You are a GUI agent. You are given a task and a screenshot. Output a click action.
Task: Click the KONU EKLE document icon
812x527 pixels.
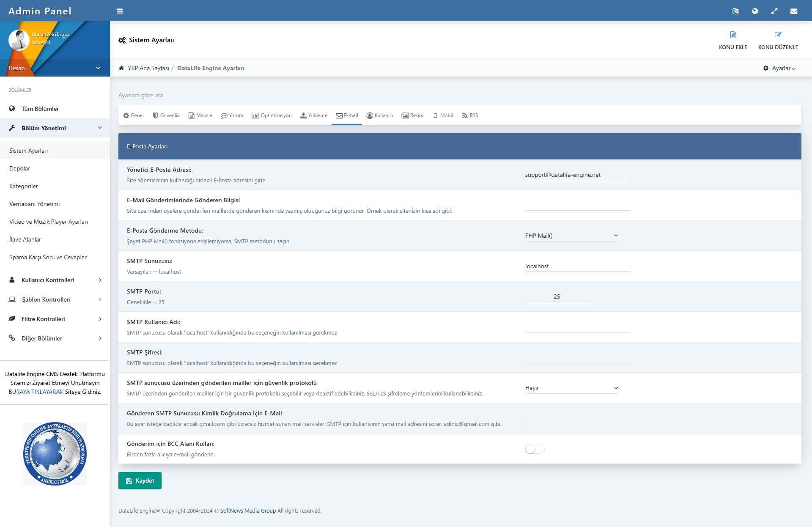tap(733, 35)
